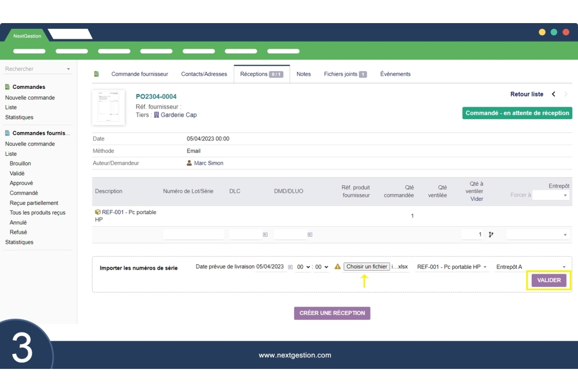Open the DLC date calendar icon
Image resolution: width=578 pixels, height=392 pixels.
coord(265,235)
